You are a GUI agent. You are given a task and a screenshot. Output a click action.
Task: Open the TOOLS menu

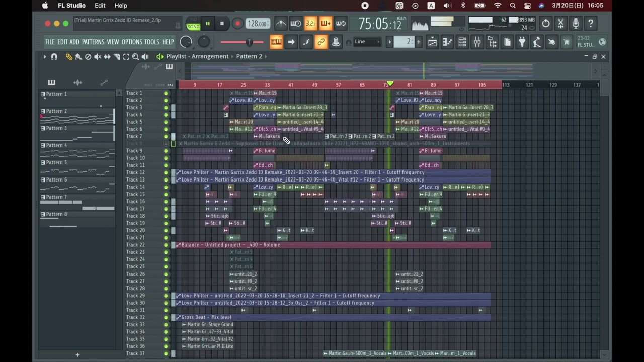[151, 42]
